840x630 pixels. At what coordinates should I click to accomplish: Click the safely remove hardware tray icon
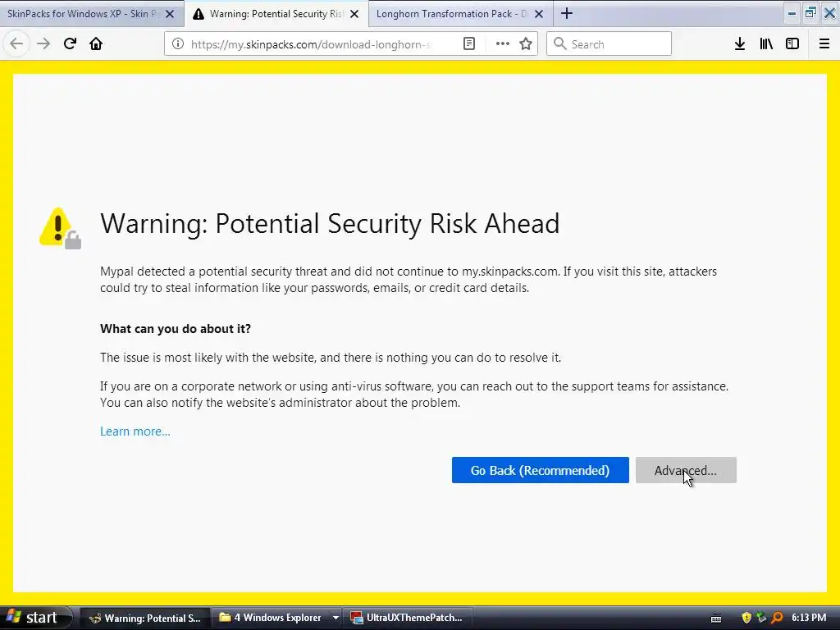click(761, 618)
